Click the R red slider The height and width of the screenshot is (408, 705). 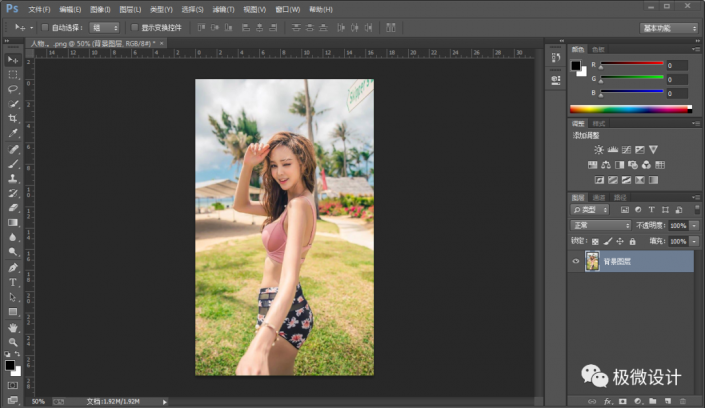pos(632,63)
